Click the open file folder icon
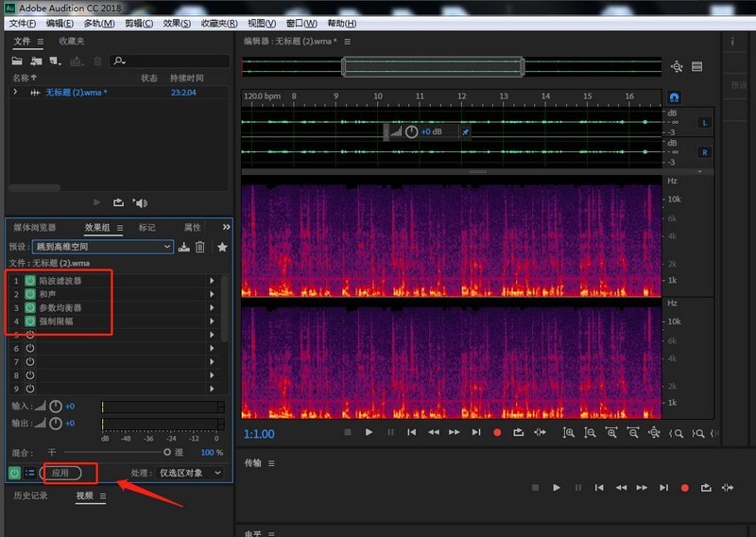 [x=19, y=61]
